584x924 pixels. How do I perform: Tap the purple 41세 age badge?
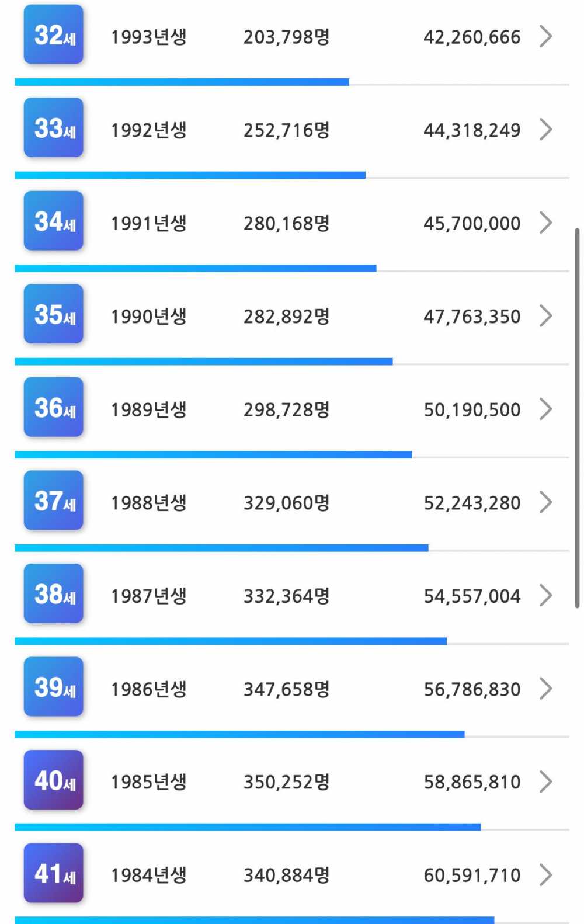click(53, 873)
